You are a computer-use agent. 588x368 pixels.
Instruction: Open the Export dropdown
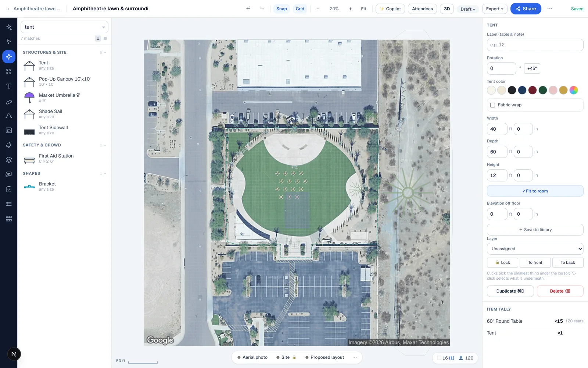(495, 9)
